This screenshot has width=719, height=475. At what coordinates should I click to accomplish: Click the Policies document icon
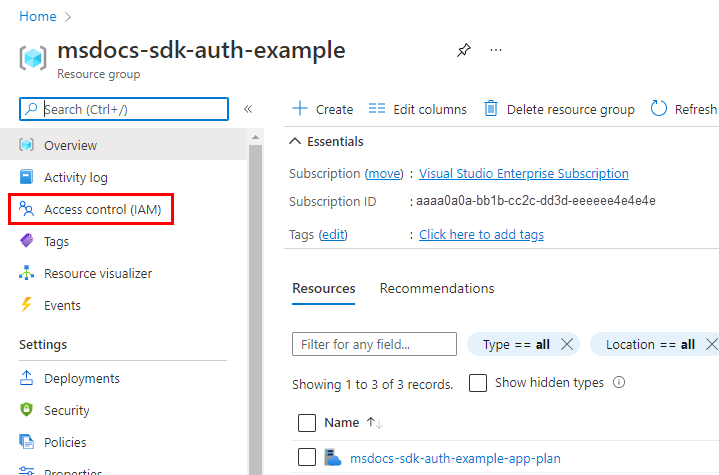27,442
